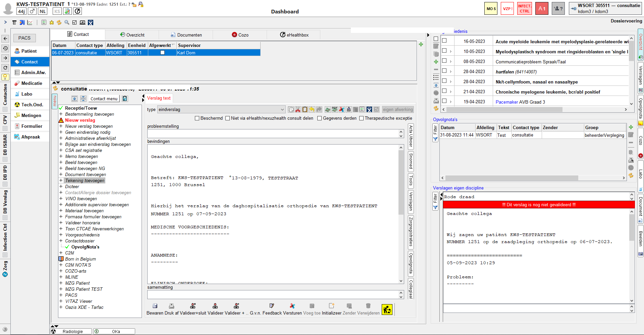Switch to the Overzicht tab
This screenshot has width=644, height=335.
132,35
